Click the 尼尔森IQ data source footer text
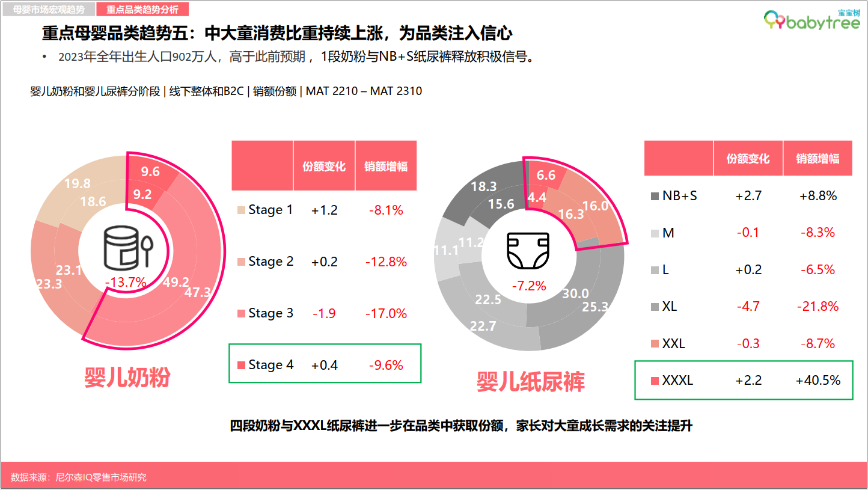 point(78,477)
